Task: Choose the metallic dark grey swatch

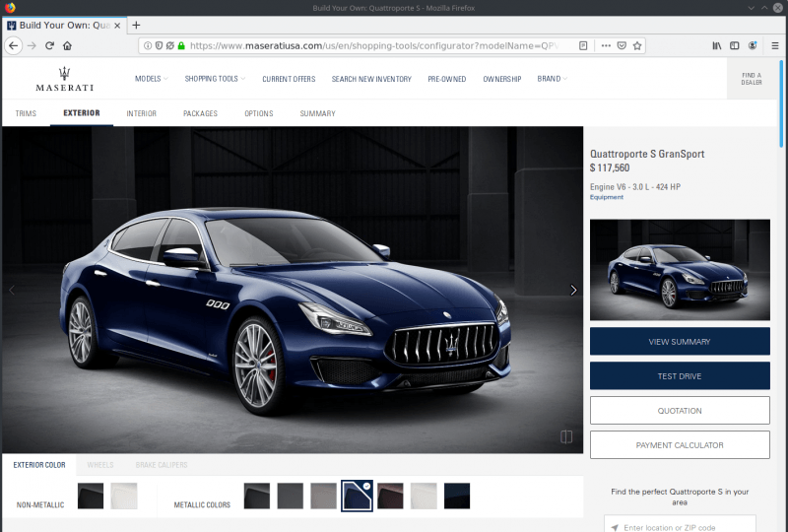Action: [290, 496]
